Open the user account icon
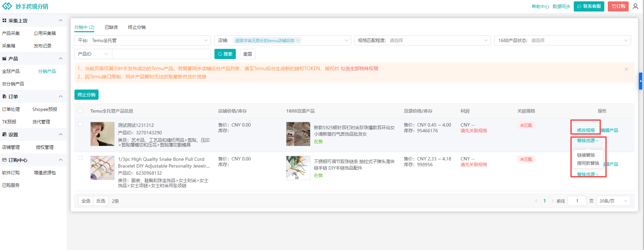The width and height of the screenshot is (644, 250). click(636, 6)
